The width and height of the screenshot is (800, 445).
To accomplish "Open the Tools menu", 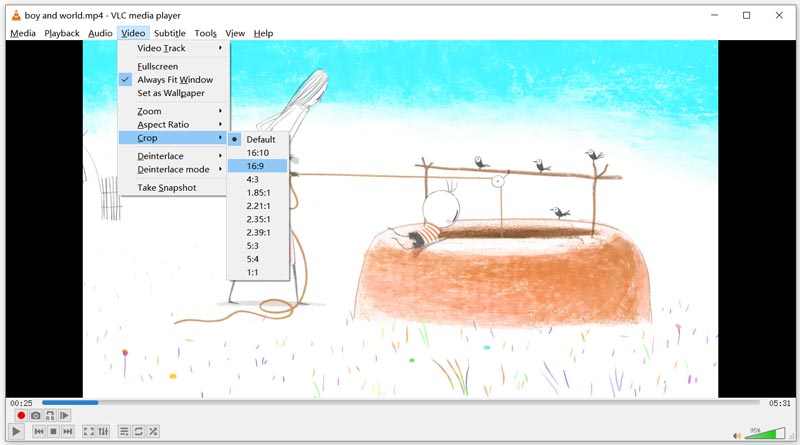I will pyautogui.click(x=206, y=33).
